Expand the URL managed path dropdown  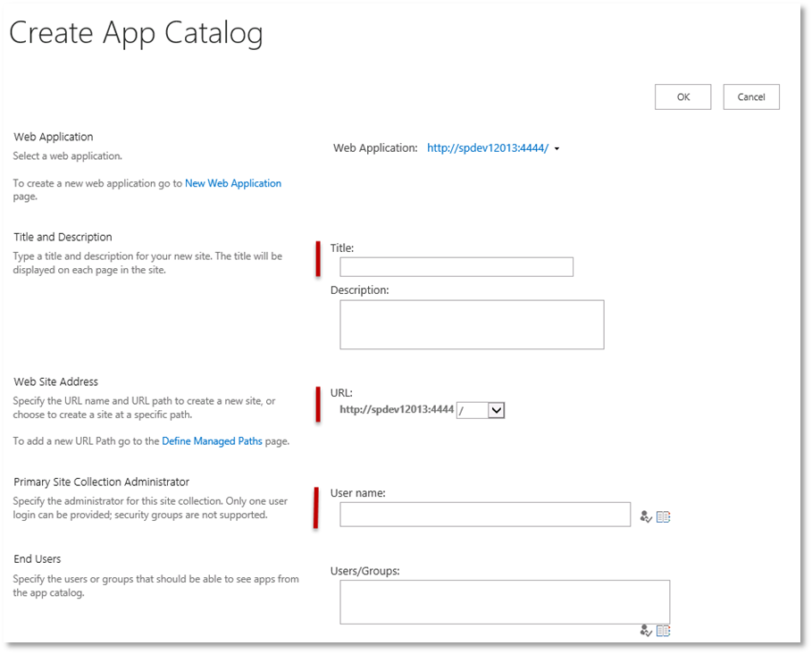pyautogui.click(x=497, y=410)
